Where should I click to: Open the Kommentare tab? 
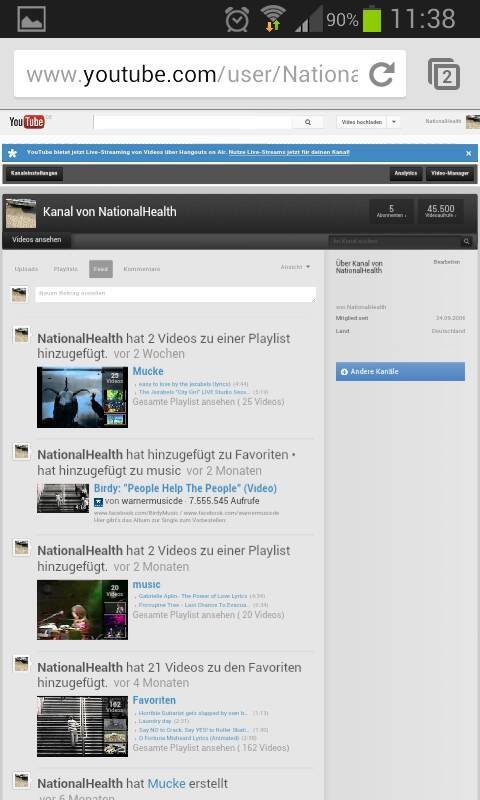(141, 269)
